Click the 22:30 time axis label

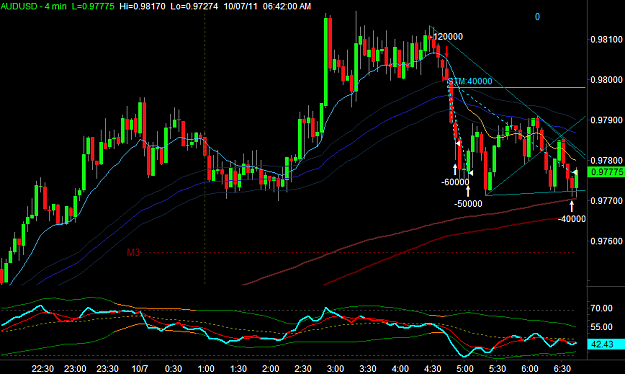(43, 368)
